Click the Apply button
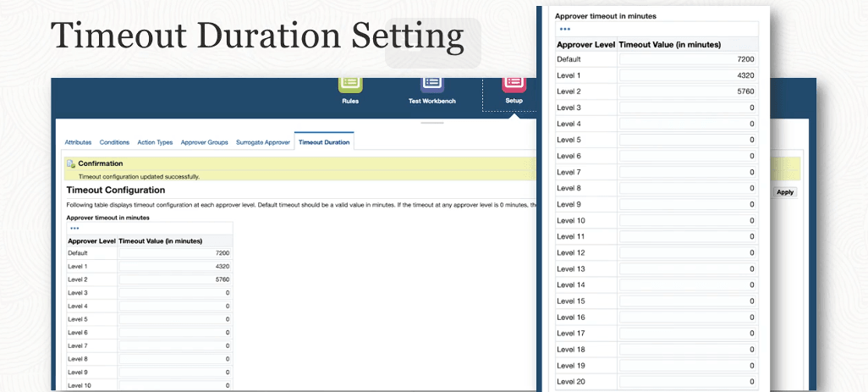Viewport: 868px width, 392px height. click(x=785, y=192)
